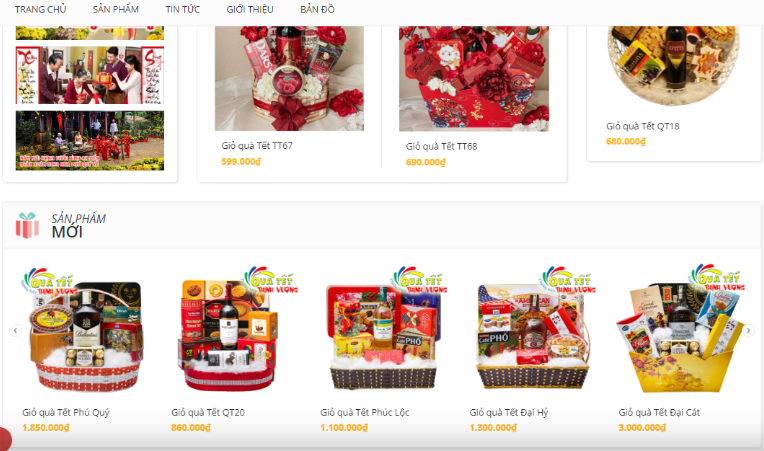Click the garden Tết festival banner
This screenshot has width=764, height=451.
coord(90,141)
